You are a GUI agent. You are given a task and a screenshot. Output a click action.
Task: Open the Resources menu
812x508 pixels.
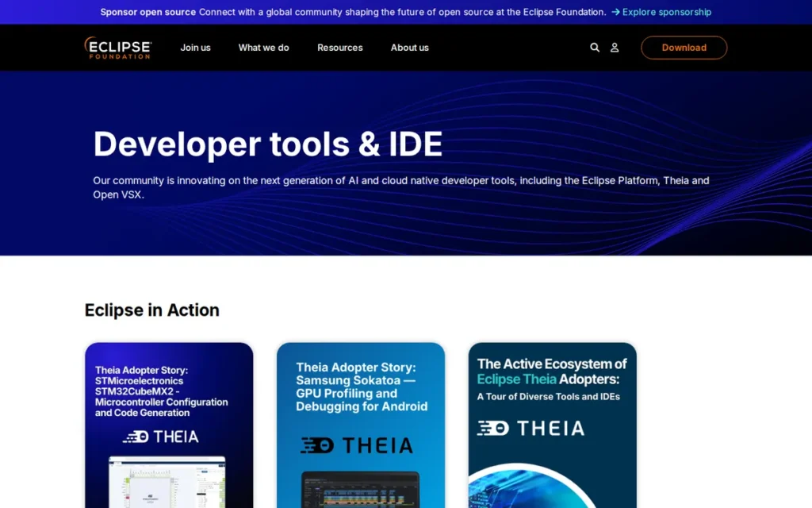point(339,48)
